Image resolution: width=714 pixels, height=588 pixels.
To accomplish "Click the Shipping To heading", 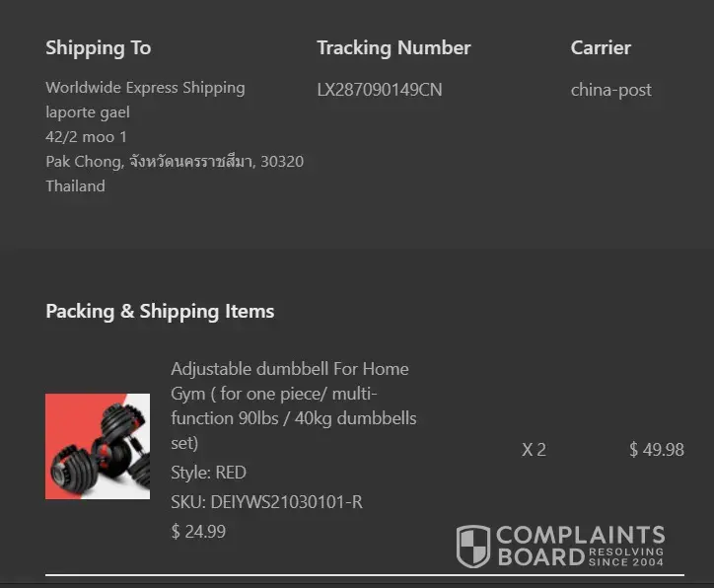I will click(x=98, y=47).
